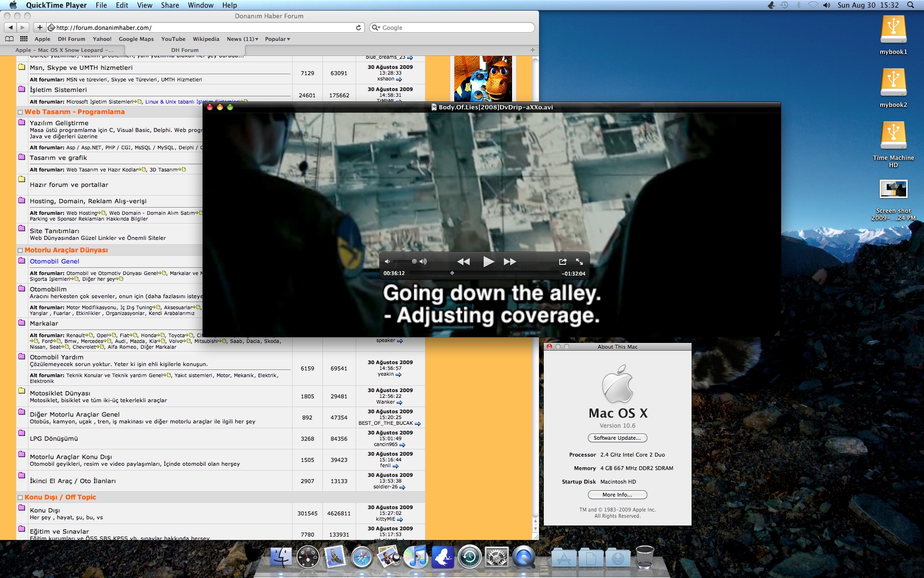The image size is (924, 578).
Task: Open iTunes from the Dock
Action: pos(416,558)
